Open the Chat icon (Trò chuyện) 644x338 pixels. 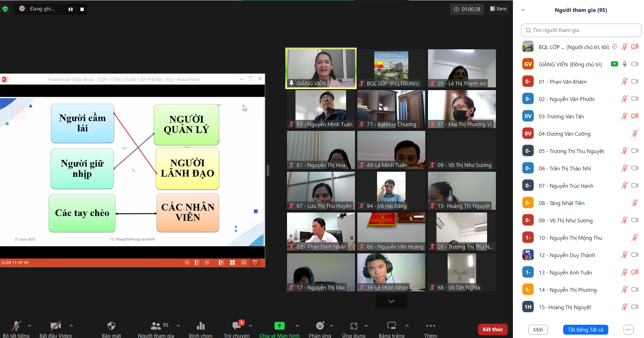[236, 326]
